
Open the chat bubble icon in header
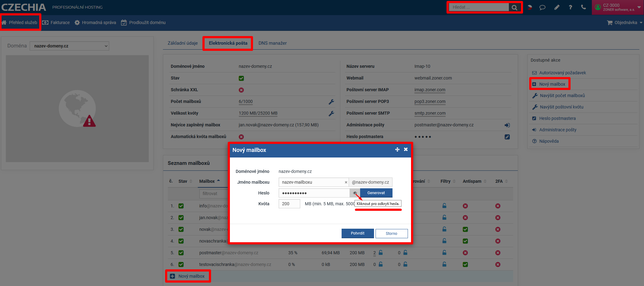tap(542, 7)
